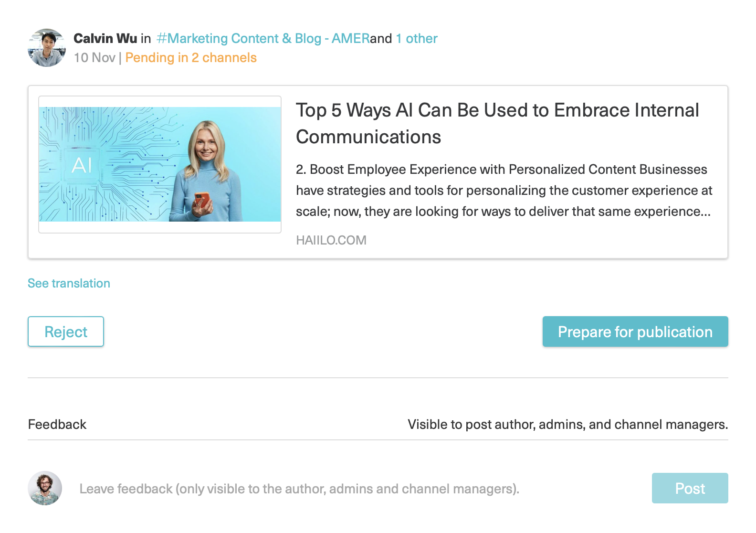Viewport: 756px width, 533px height.
Task: Open the AI article preview thumbnail
Action: [160, 164]
